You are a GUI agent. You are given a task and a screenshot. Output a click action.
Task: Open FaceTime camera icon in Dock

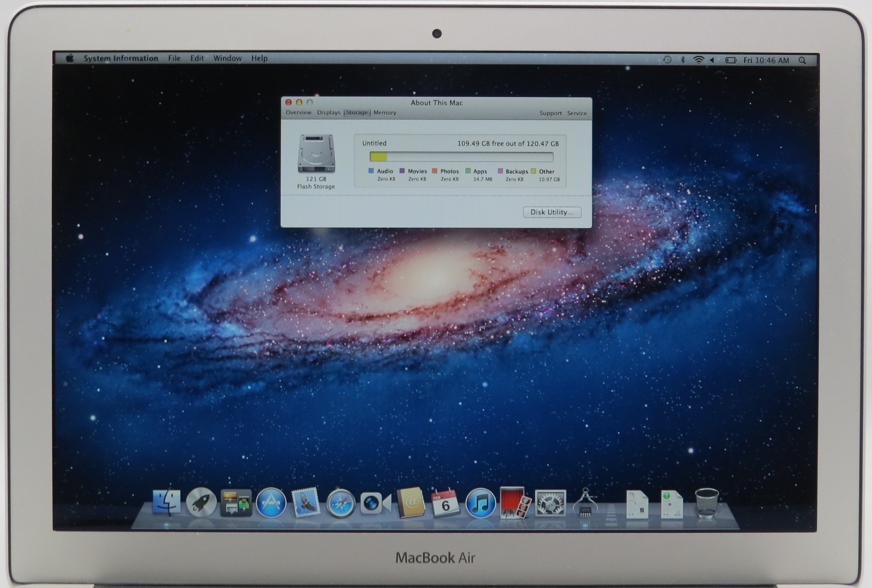[376, 503]
